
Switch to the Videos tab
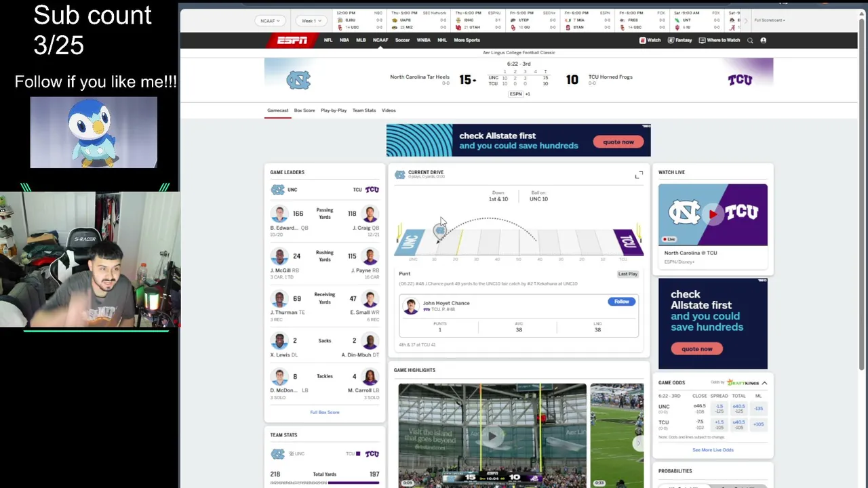click(389, 110)
